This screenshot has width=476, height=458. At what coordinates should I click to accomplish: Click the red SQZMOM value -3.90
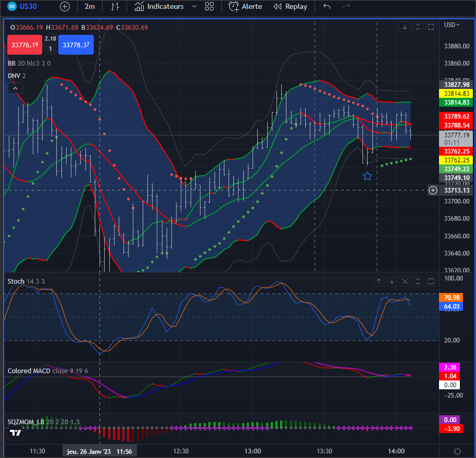[451, 428]
